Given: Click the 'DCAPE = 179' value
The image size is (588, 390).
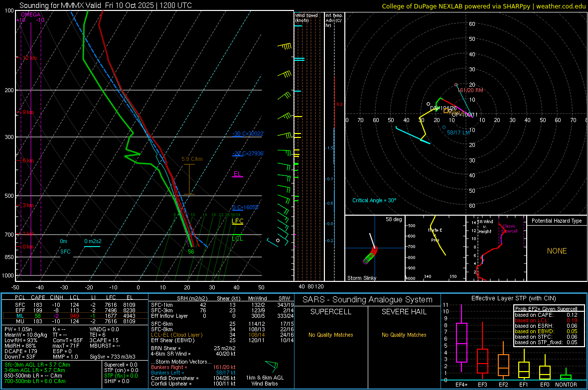Looking at the screenshot, I should (x=20, y=351).
